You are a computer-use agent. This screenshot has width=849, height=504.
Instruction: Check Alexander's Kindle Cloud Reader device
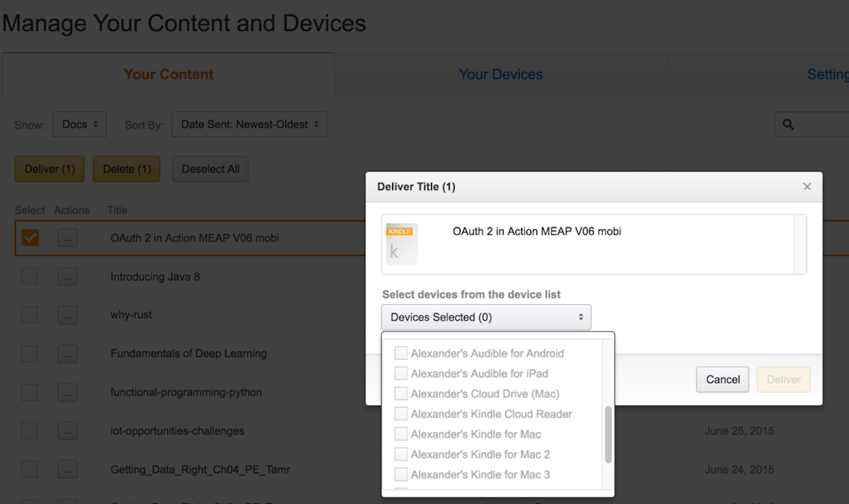pos(401,414)
